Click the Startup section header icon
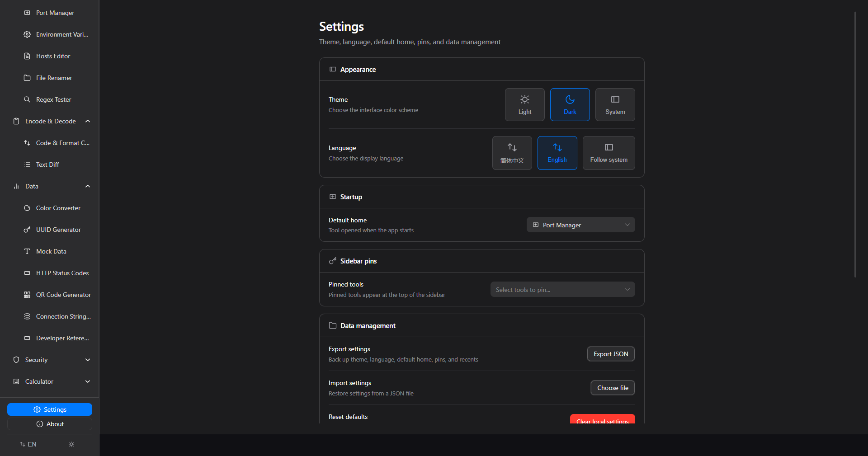The width and height of the screenshot is (868, 456). (x=333, y=197)
